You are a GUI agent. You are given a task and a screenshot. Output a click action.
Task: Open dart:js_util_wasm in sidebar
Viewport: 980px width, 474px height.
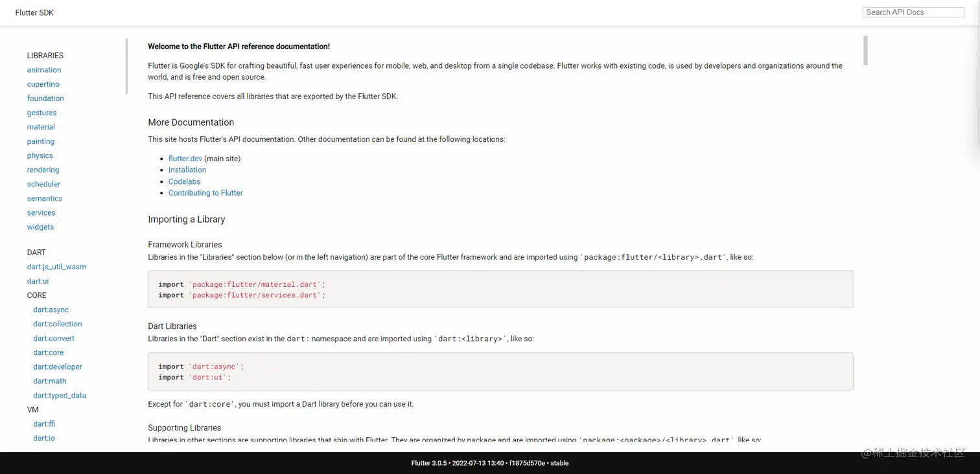[56, 267]
